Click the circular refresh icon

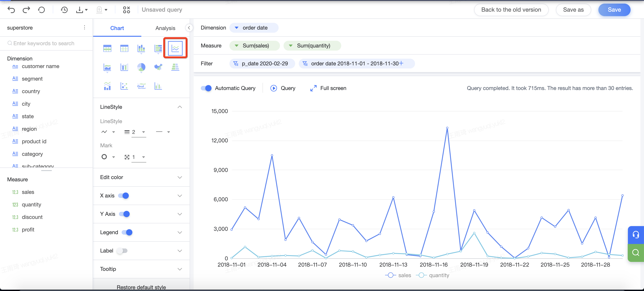click(x=42, y=10)
